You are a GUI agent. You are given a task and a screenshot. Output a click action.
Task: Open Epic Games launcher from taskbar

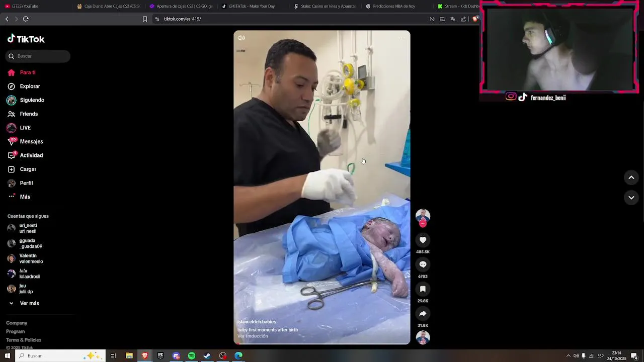pyautogui.click(x=160, y=355)
